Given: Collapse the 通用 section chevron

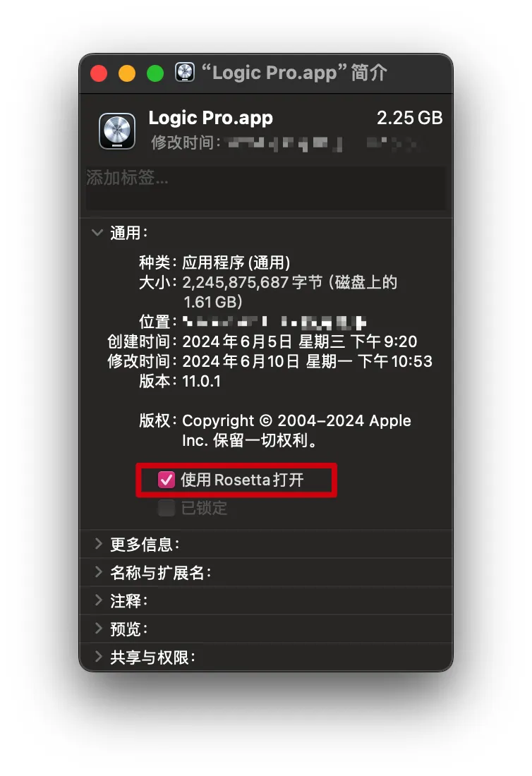Looking at the screenshot, I should click(97, 232).
